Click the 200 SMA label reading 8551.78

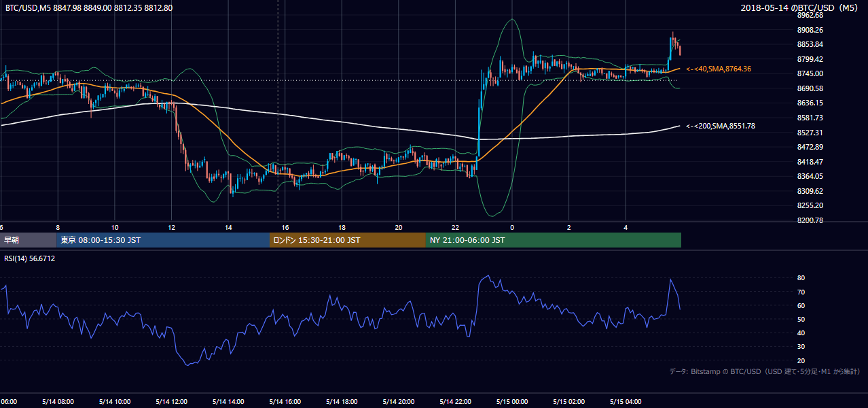pyautogui.click(x=721, y=126)
